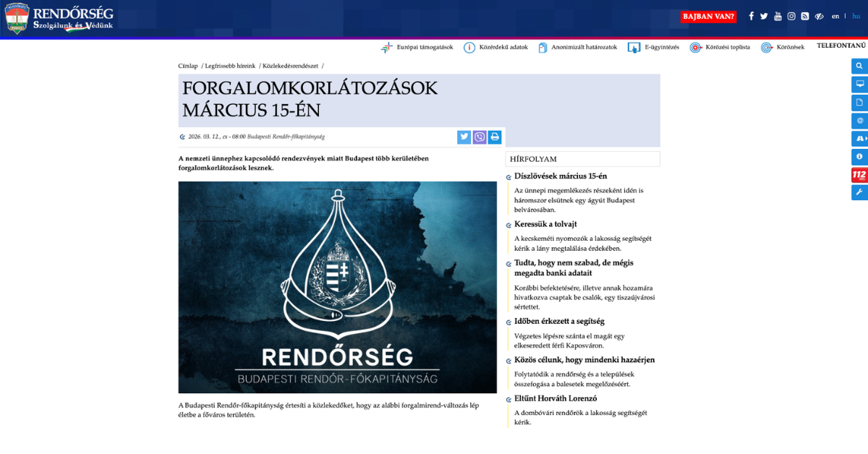Toggle accessible low-vision view icon
The width and height of the screenshot is (868, 454).
click(820, 17)
